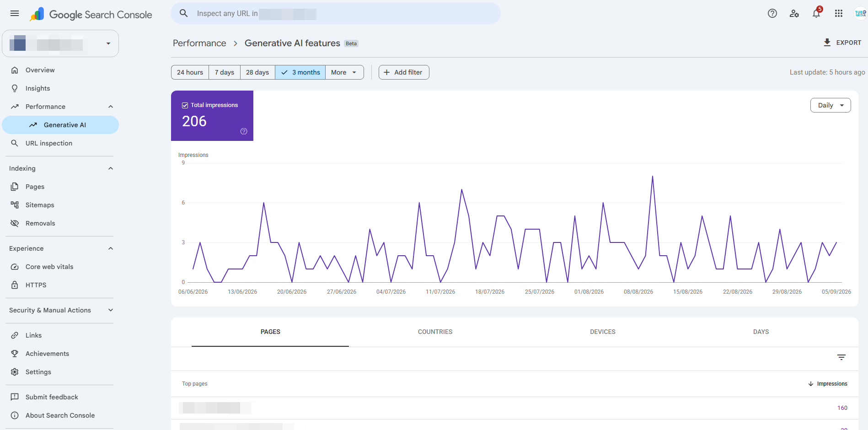The width and height of the screenshot is (868, 430).
Task: Open the notifications bell
Action: coord(816,14)
